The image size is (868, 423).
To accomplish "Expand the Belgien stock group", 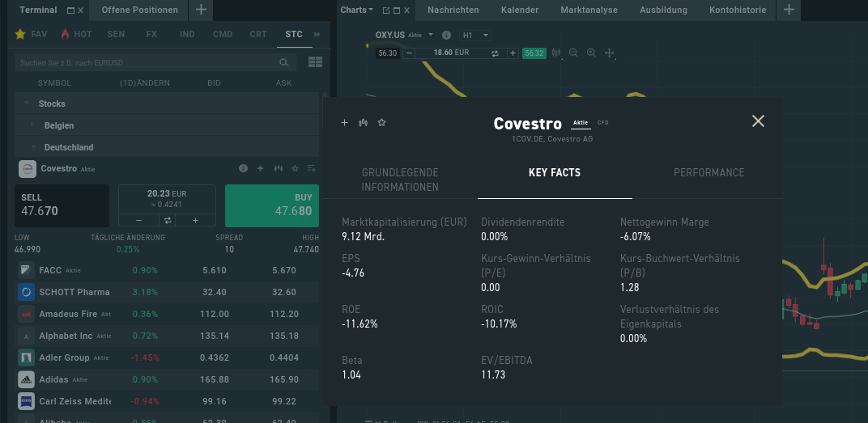I will click(32, 125).
